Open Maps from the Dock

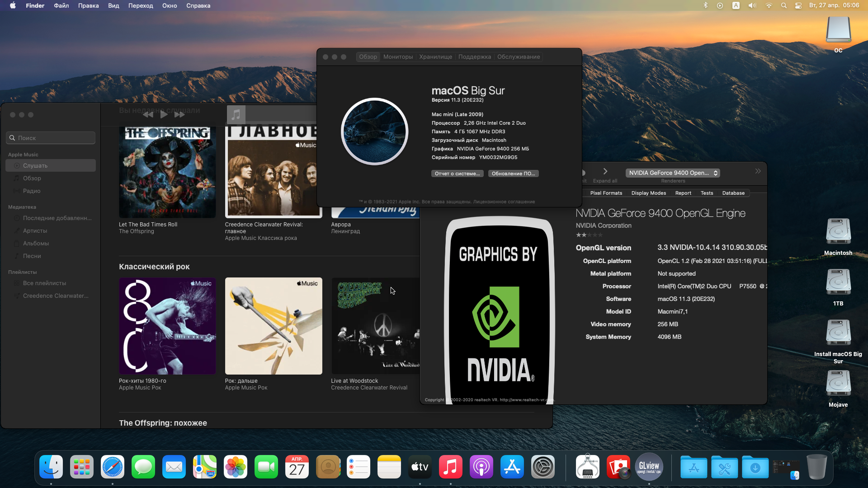click(x=205, y=467)
